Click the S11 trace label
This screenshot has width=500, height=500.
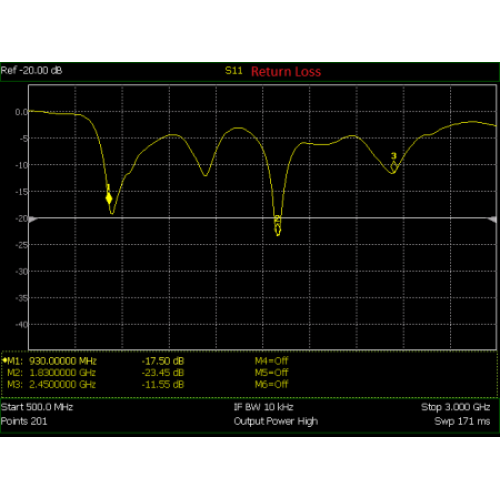(234, 71)
